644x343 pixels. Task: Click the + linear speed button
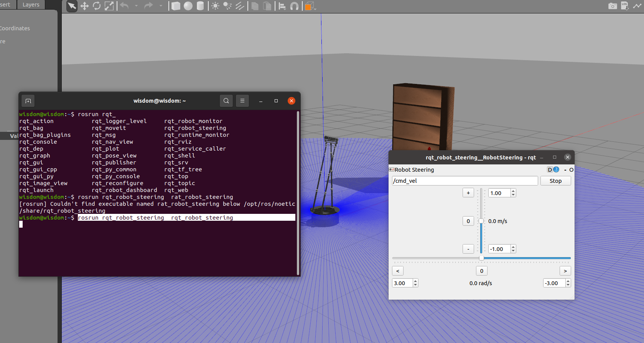(468, 193)
